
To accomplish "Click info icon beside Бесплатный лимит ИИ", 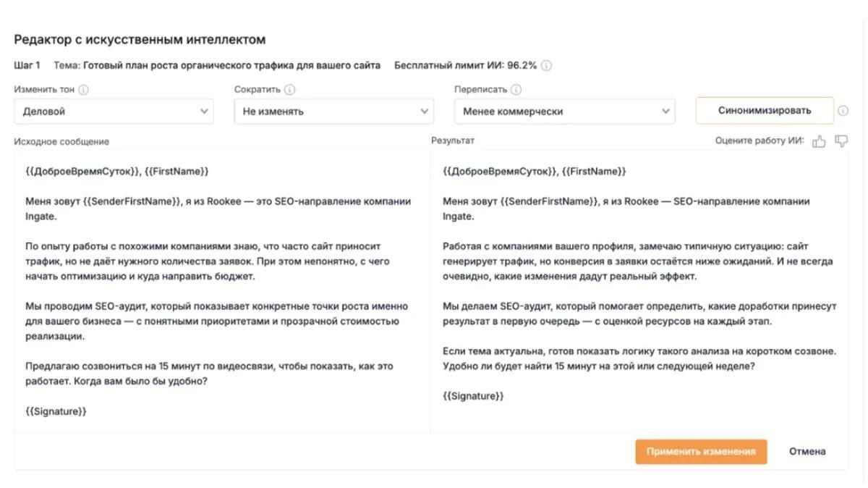I will coord(547,65).
